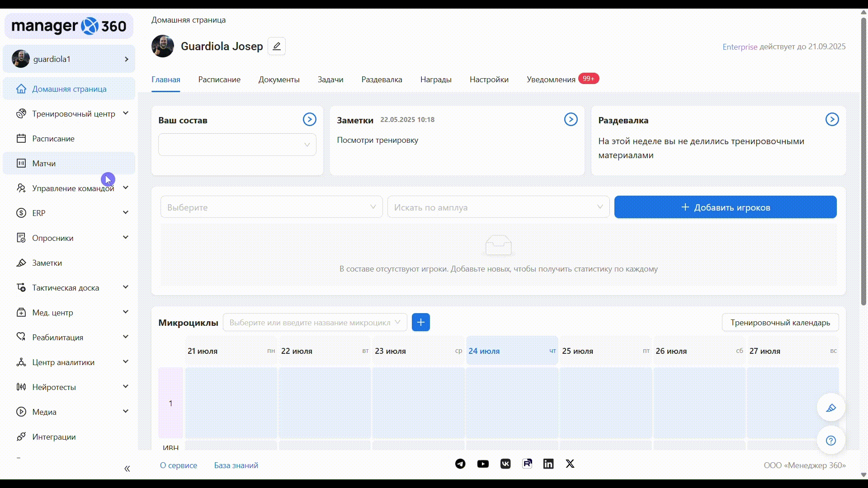Click the X (Twitter) icon in footer
Viewport: 868px width, 488px height.
[x=570, y=464]
